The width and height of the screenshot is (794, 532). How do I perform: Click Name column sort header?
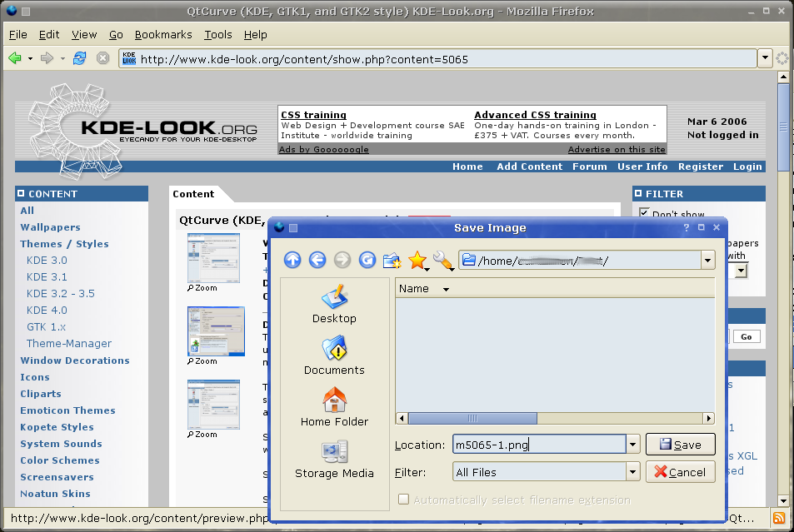tap(555, 289)
